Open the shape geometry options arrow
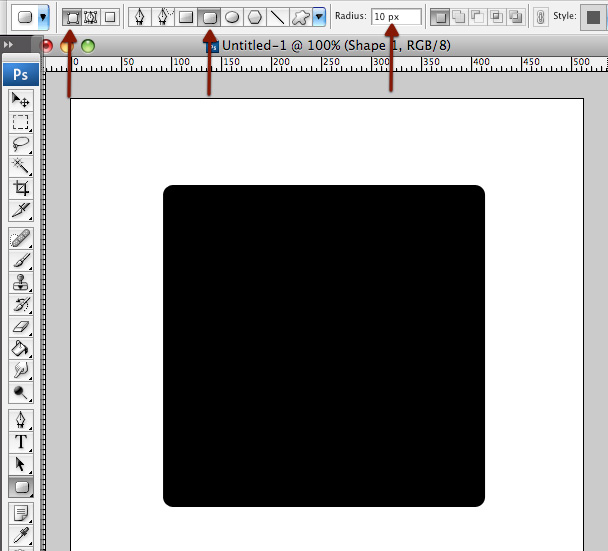Viewport: 608px width, 551px height. (319, 17)
